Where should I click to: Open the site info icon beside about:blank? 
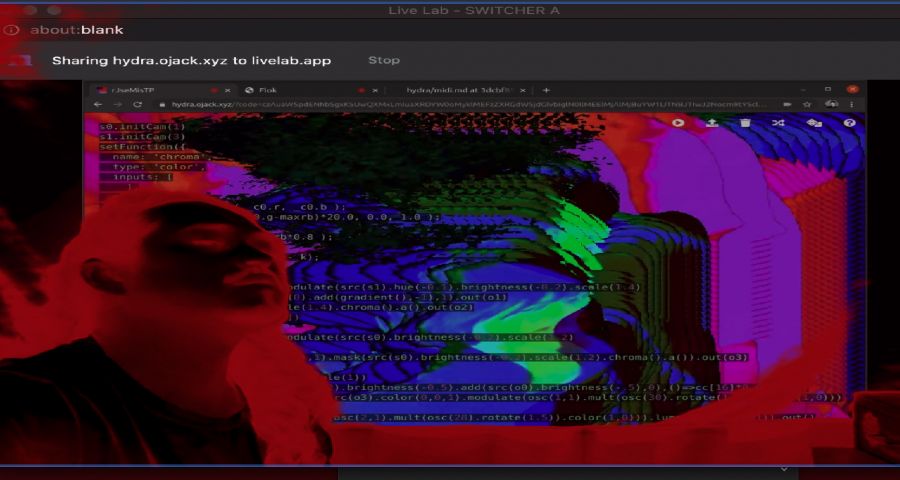pyautogui.click(x=11, y=30)
